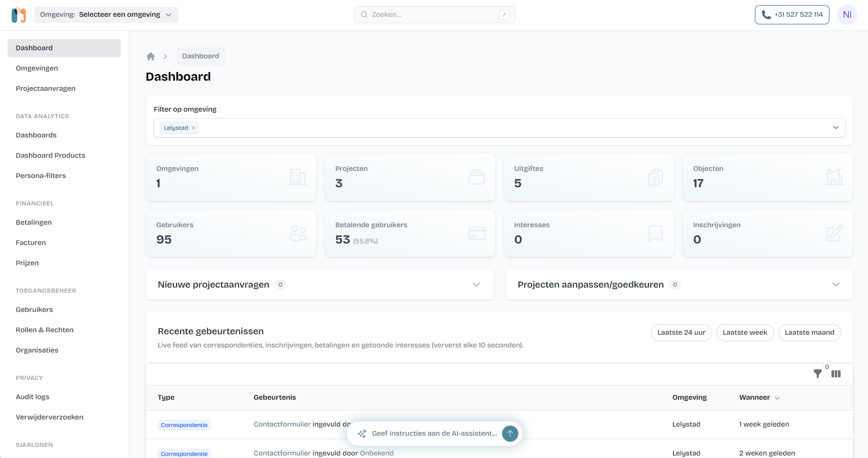The image size is (868, 458).
Task: Open Betalingen in the sidebar
Action: pyautogui.click(x=64, y=223)
